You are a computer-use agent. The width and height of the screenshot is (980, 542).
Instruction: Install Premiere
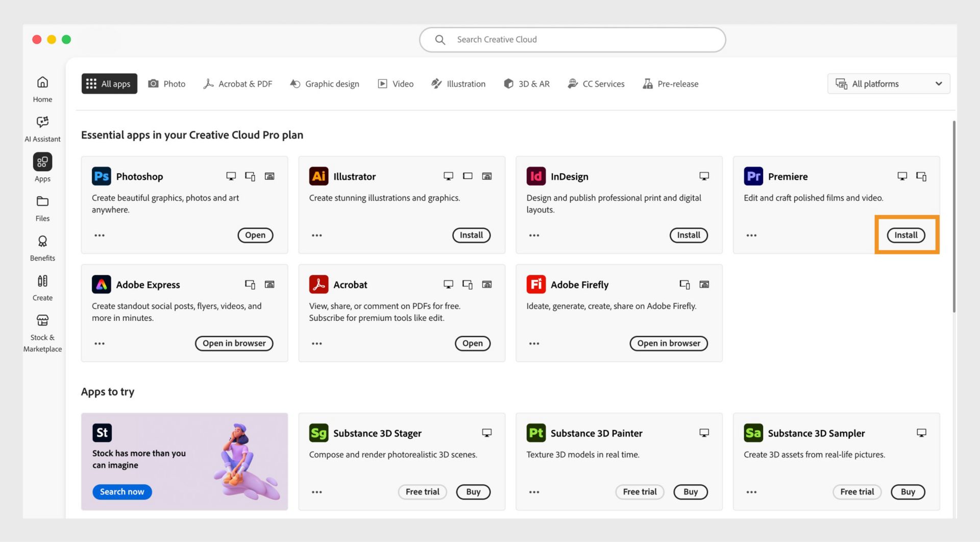coord(906,235)
